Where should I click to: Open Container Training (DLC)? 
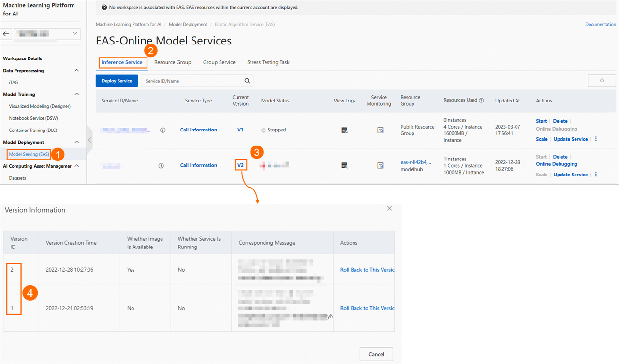[34, 131]
